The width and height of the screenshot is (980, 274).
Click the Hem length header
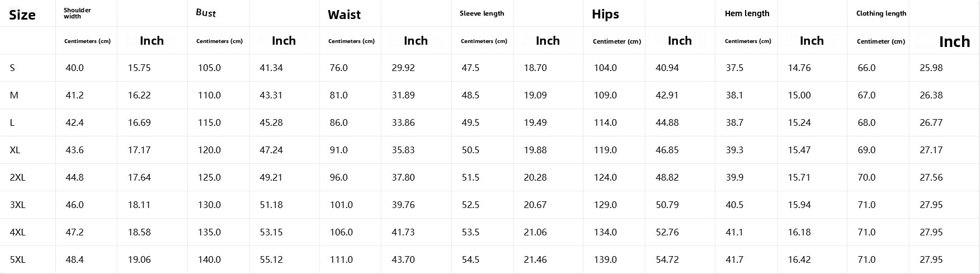747,13
